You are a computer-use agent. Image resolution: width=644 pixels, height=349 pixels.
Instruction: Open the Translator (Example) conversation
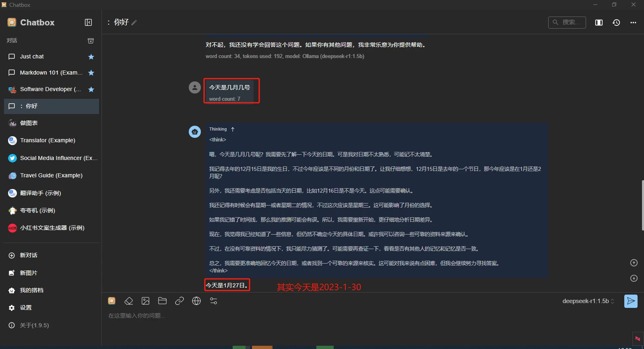click(x=47, y=140)
